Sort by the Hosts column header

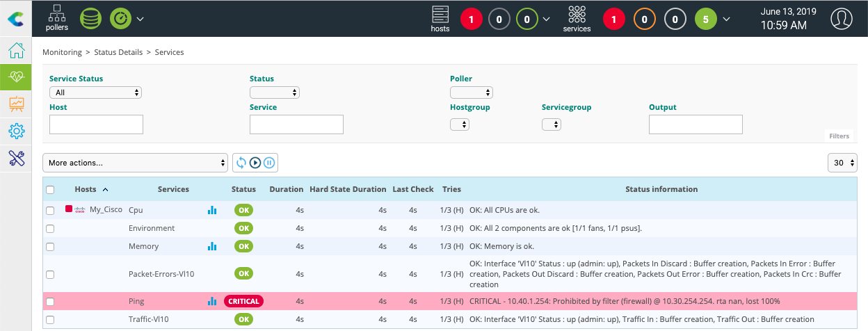click(x=86, y=189)
